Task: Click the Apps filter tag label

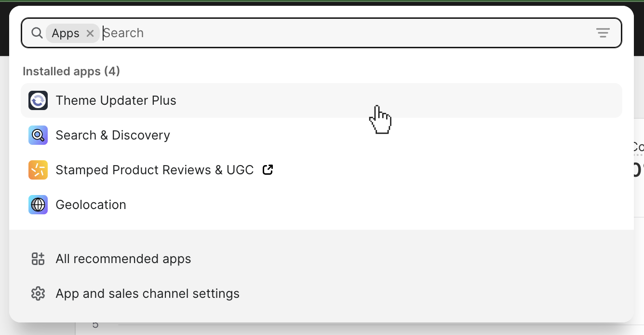Action: pos(66,33)
